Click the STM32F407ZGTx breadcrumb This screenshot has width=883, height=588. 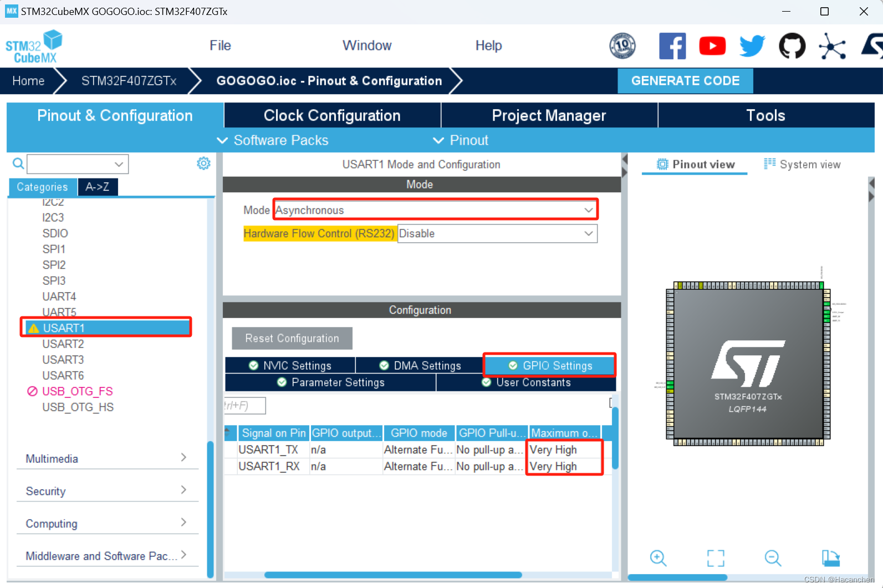click(x=129, y=81)
